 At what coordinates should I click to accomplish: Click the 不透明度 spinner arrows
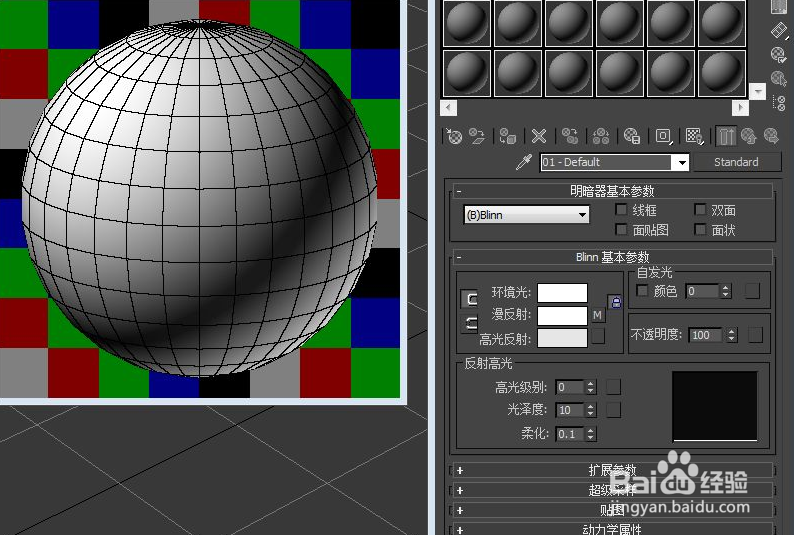[x=731, y=335]
